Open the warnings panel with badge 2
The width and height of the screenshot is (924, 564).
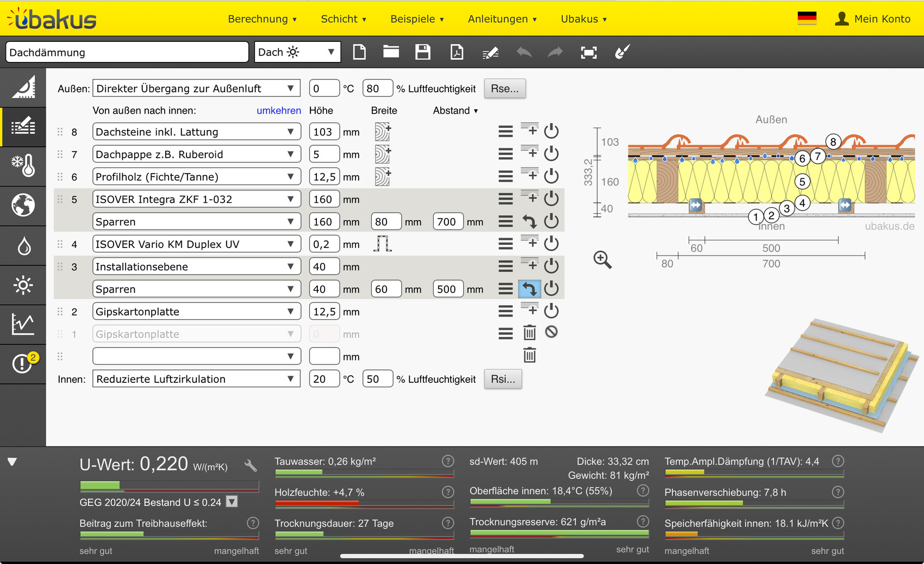(x=23, y=363)
